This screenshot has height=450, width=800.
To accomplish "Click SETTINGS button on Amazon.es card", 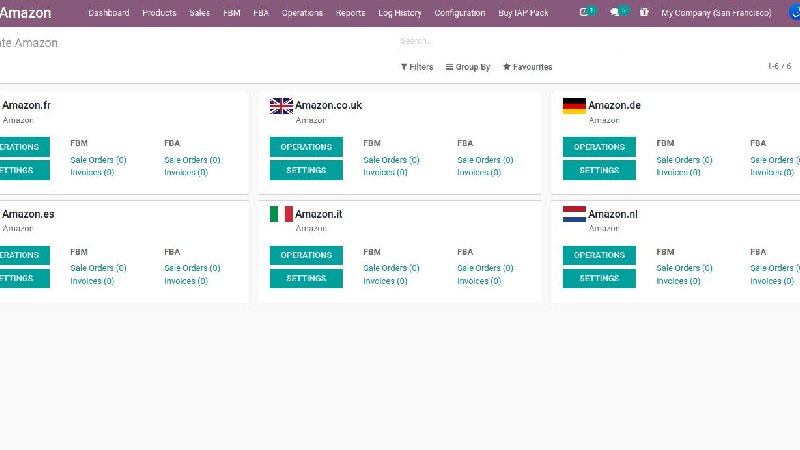I will pyautogui.click(x=24, y=279).
